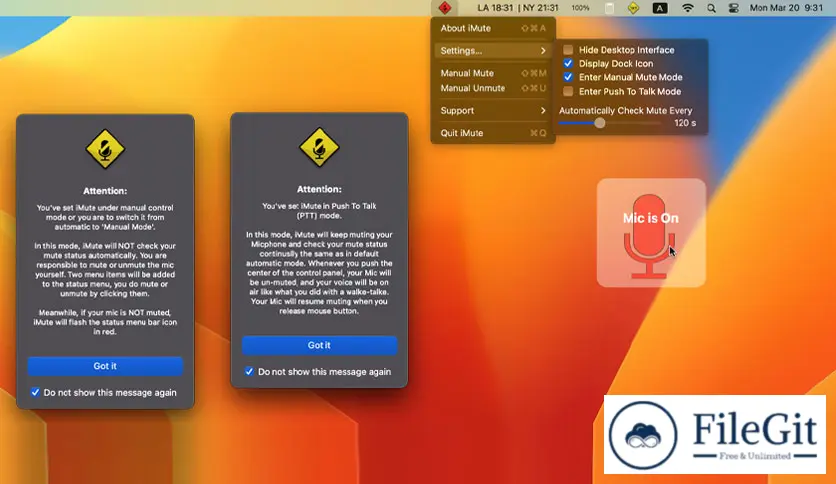
Task: Open Spotlight search icon
Action: tap(711, 8)
